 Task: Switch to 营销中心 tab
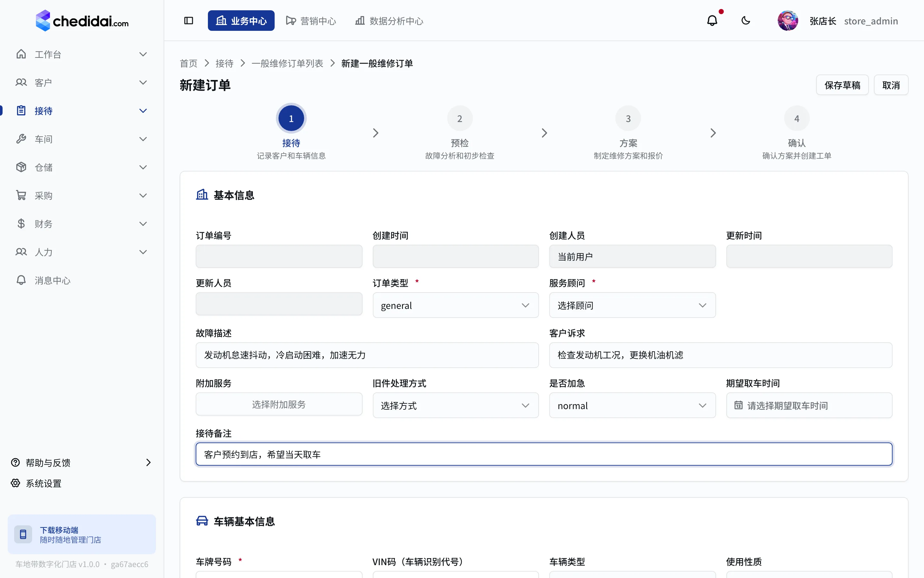pos(311,21)
